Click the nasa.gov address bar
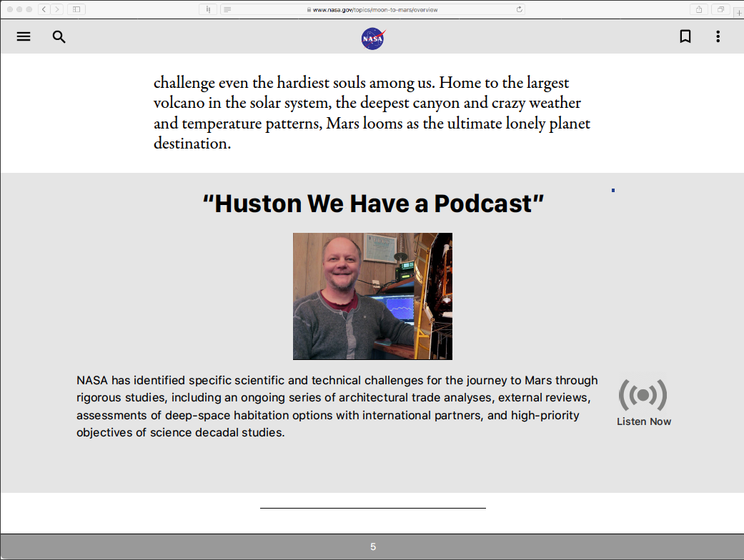This screenshot has width=744, height=560. pyautogui.click(x=372, y=9)
